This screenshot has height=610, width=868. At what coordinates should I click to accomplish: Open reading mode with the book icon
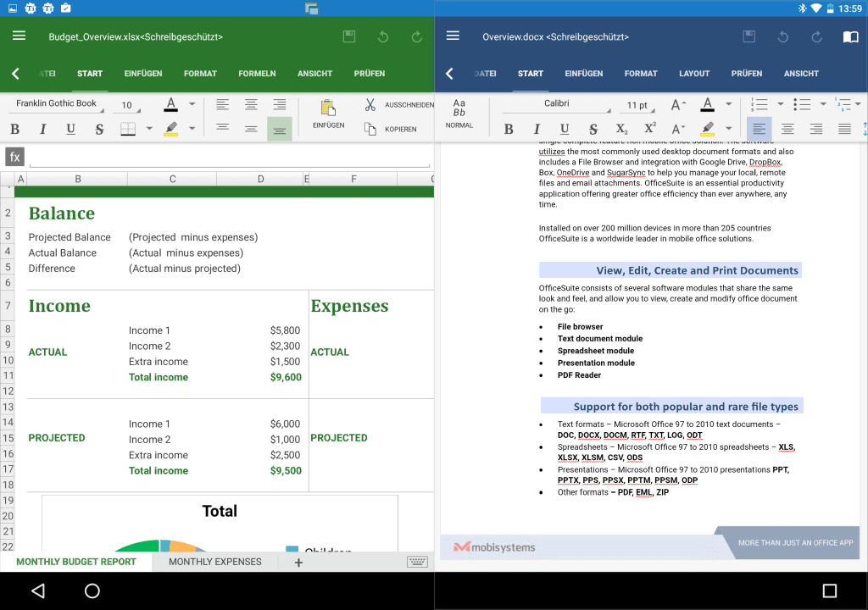point(850,36)
